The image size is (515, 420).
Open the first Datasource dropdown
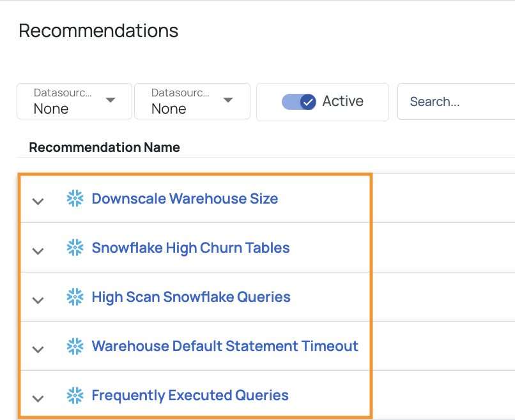[75, 101]
